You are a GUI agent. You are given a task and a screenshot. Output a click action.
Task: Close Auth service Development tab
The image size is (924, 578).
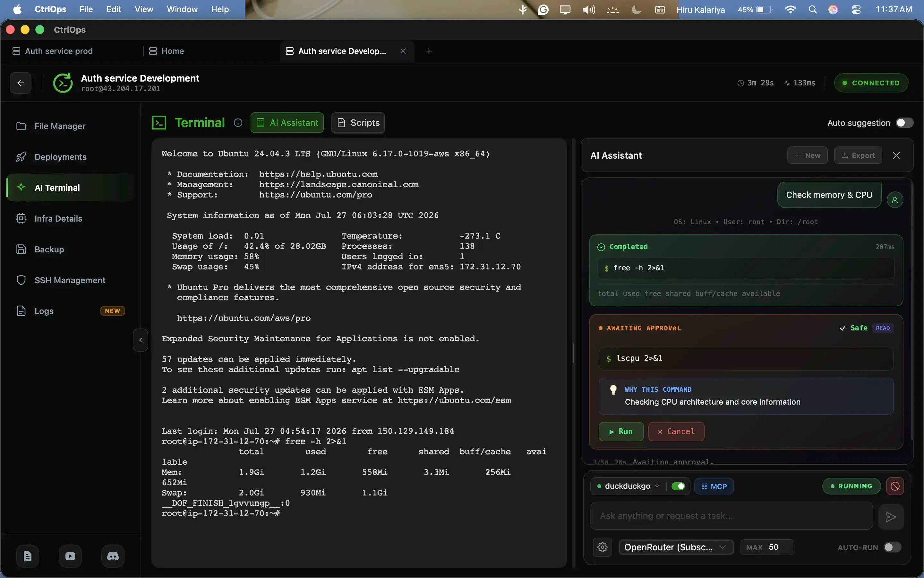click(x=403, y=51)
